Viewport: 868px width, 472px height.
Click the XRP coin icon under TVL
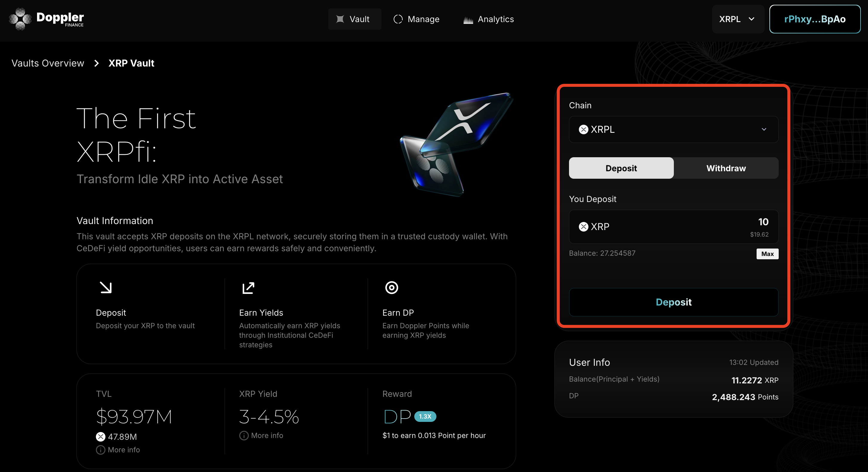[100, 437]
